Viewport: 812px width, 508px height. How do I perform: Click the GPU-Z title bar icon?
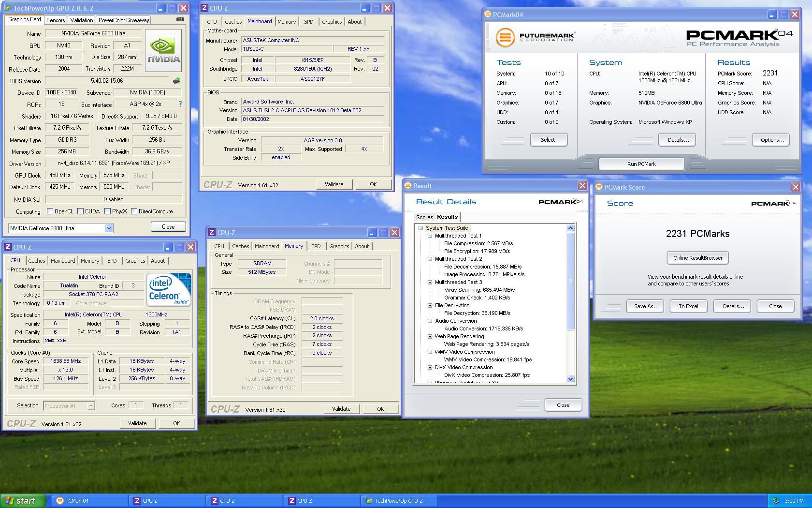(8, 8)
